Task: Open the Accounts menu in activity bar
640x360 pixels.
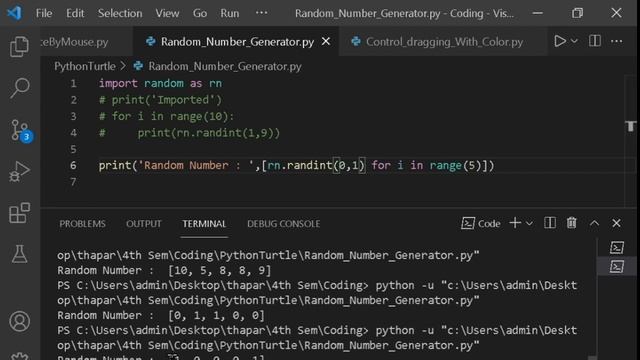Action: coord(19,321)
